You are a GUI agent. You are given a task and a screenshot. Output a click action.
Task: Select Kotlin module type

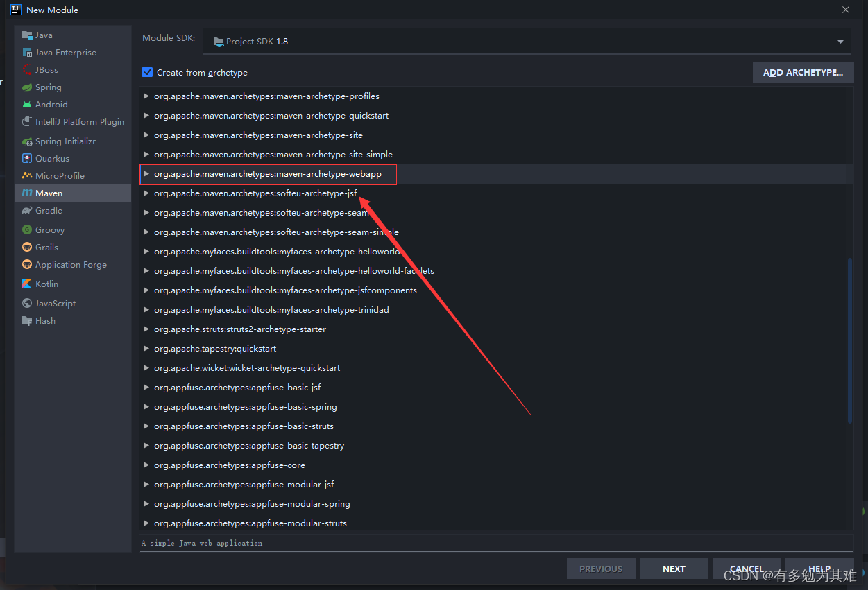[x=73, y=284]
